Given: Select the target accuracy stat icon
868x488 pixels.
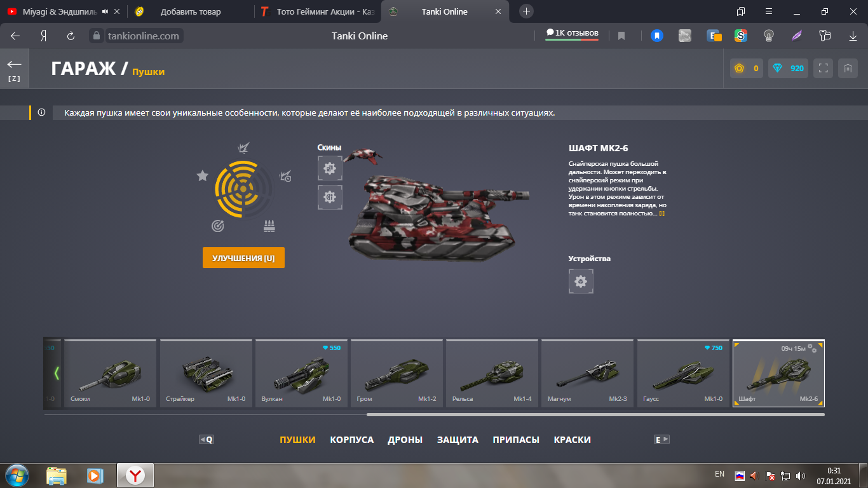Looking at the screenshot, I should (217, 226).
